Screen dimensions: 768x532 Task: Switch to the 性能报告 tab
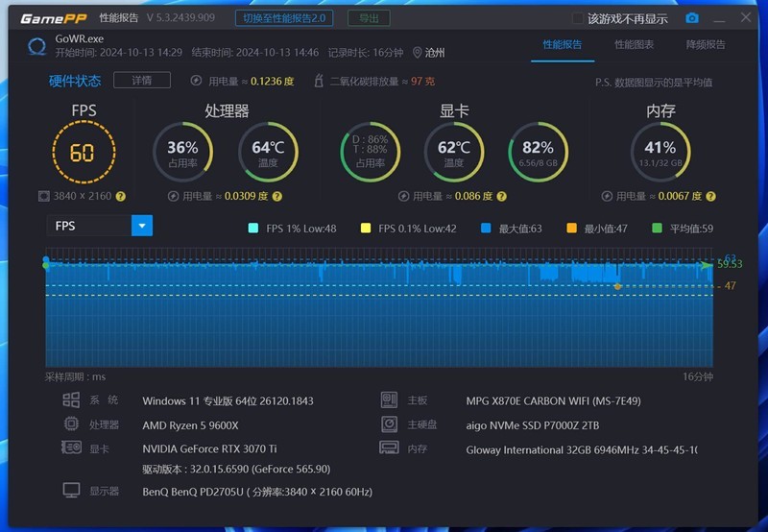pos(563,45)
